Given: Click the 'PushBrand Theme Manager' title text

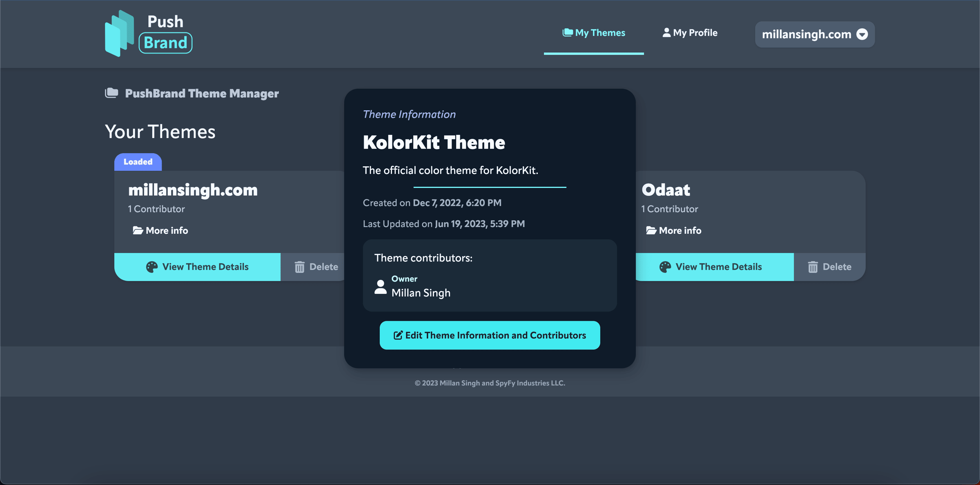Looking at the screenshot, I should (202, 94).
